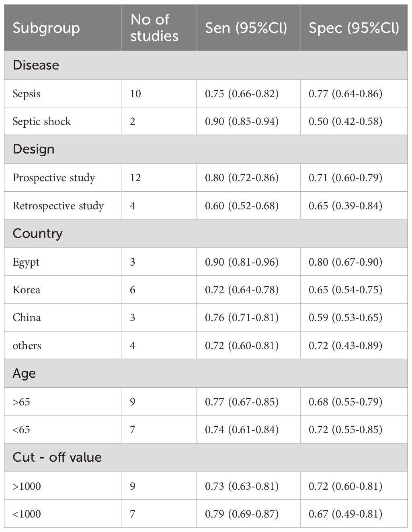Click the Korea row label
Screen dimensions: 412x532
pos(27,290)
